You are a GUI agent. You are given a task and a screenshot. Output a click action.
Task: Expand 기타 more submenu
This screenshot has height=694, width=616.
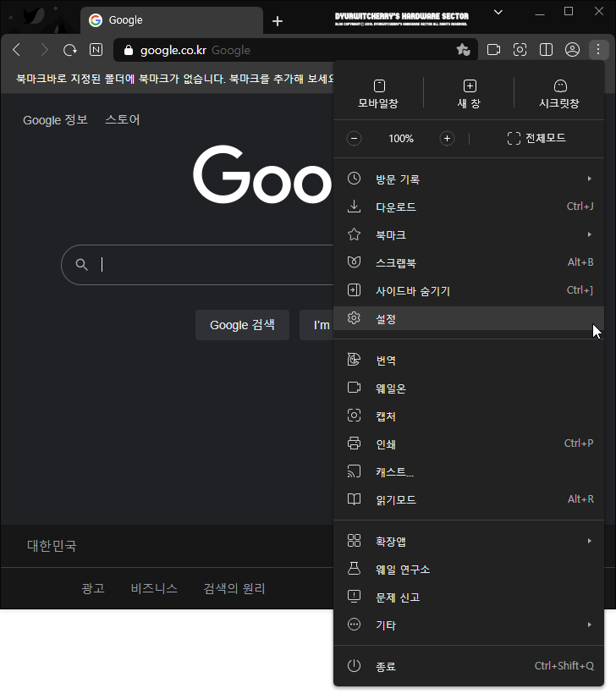point(469,625)
